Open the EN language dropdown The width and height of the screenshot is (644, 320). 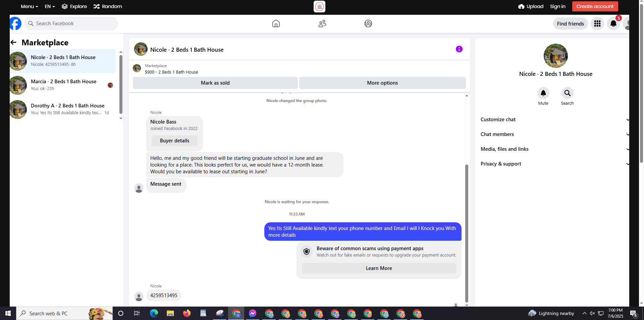click(50, 6)
